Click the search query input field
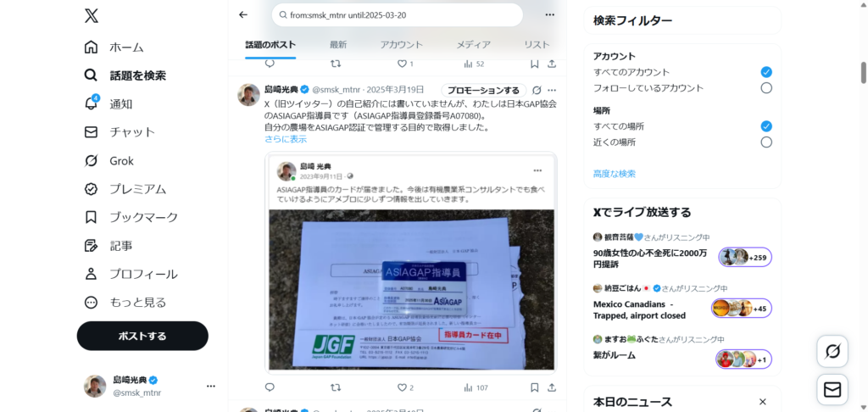868x412 pixels. [398, 15]
